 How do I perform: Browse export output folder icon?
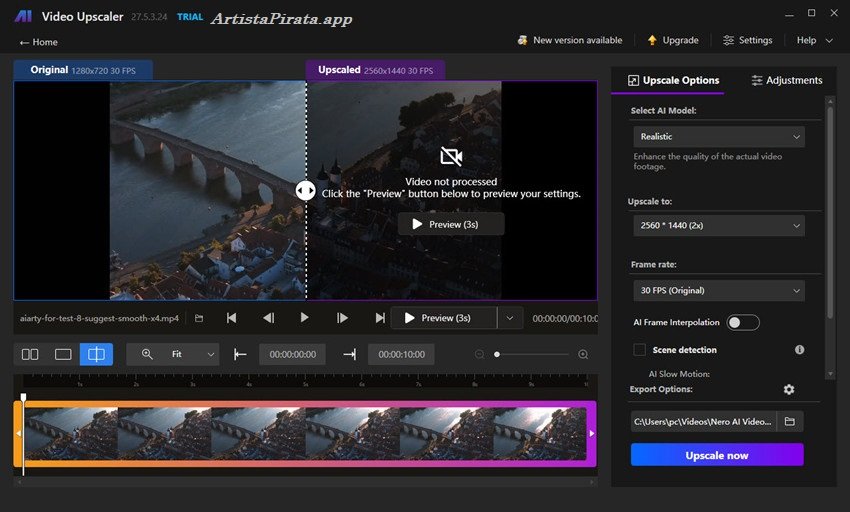tap(790, 421)
